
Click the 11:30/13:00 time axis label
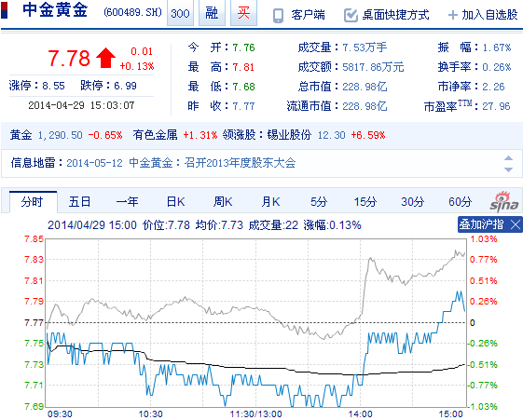point(255,414)
